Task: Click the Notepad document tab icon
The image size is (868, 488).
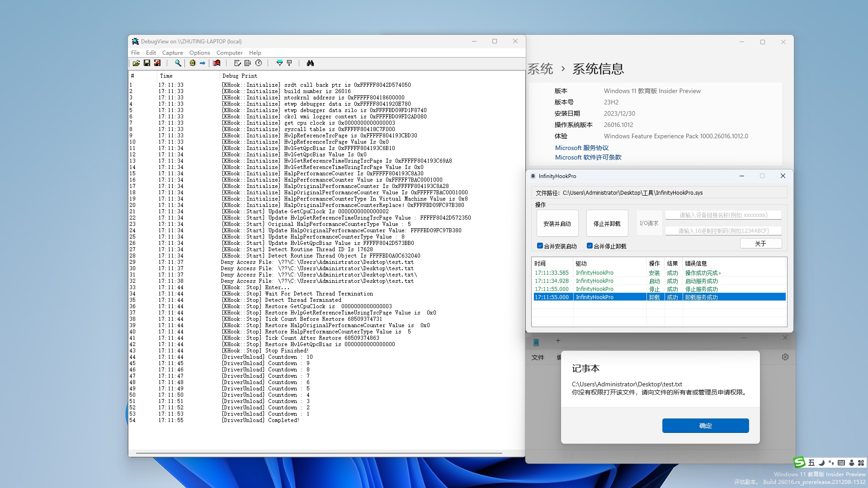Action: point(536,342)
